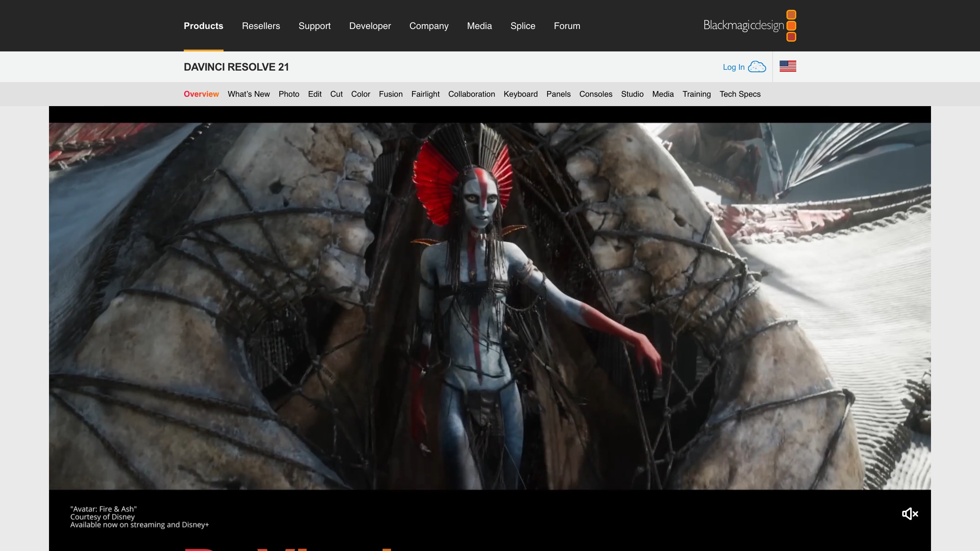Go to the Splice page
980x551 pixels.
[x=523, y=26]
